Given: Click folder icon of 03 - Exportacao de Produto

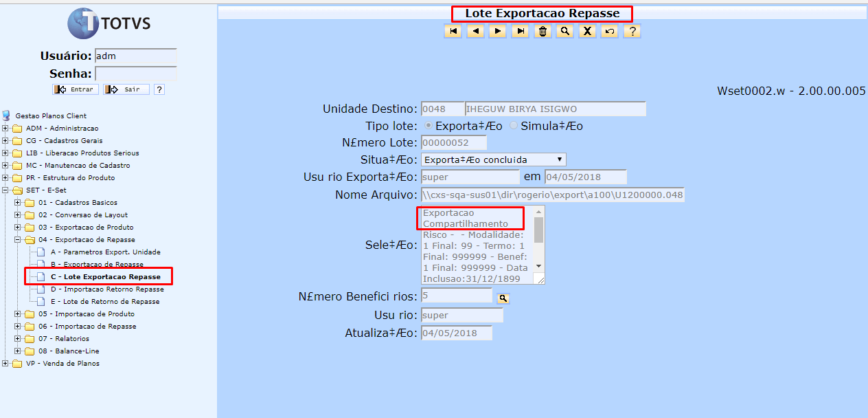Looking at the screenshot, I should tap(30, 227).
